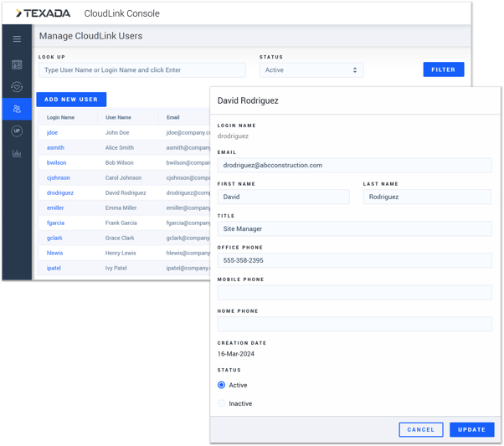Click into the Mobile Phone field

[354, 292]
